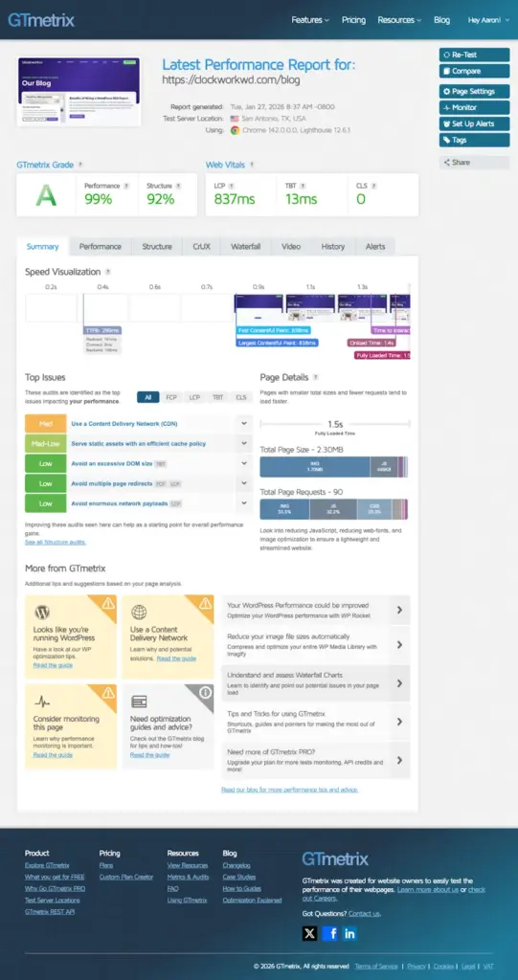Click help icon next to LCP metric

232,187
